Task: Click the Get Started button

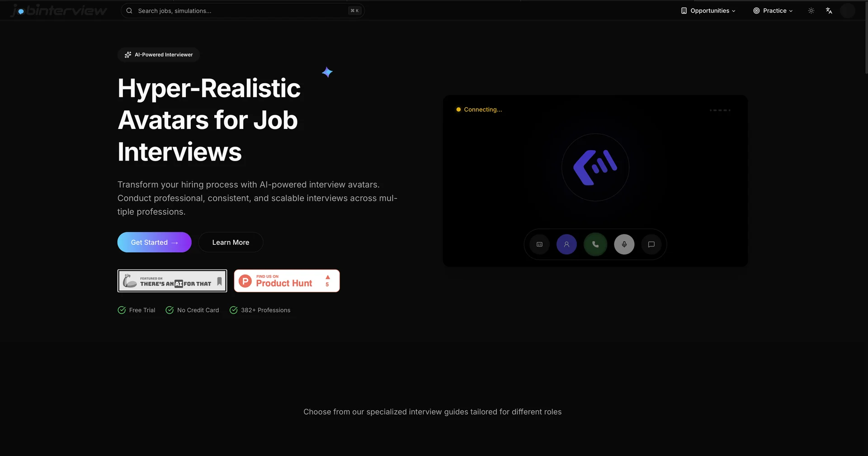Action: click(x=154, y=242)
